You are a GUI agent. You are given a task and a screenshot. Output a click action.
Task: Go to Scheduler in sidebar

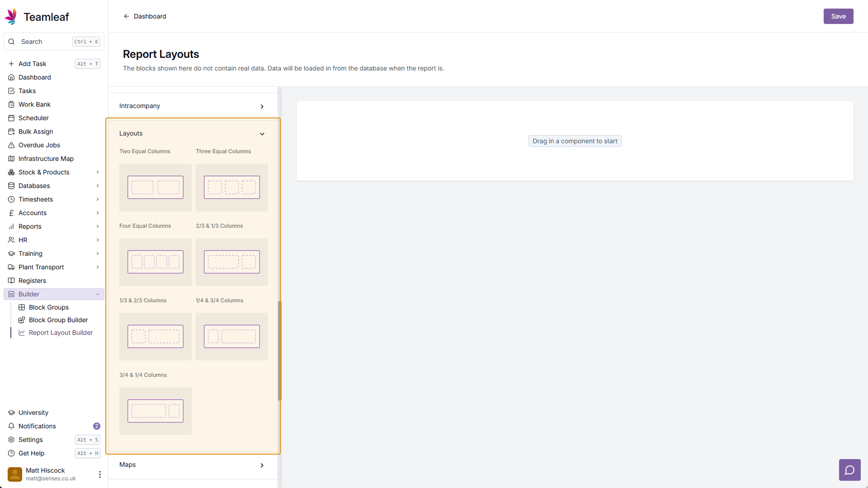33,118
